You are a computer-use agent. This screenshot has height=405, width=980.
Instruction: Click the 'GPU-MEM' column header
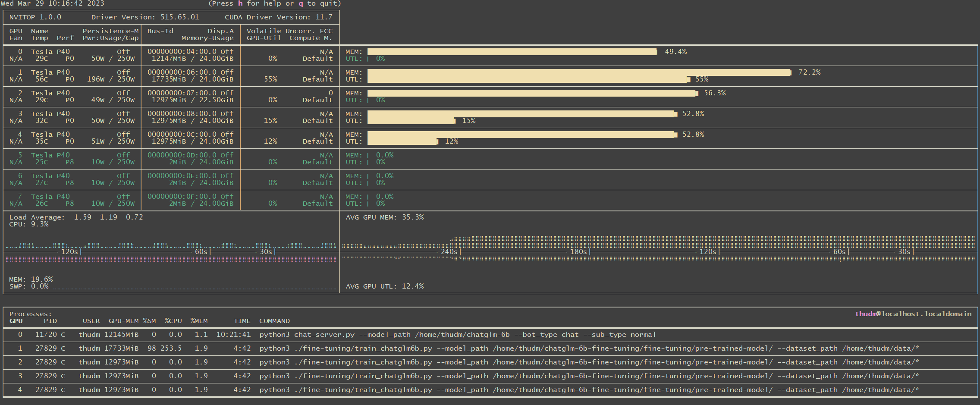[123, 321]
